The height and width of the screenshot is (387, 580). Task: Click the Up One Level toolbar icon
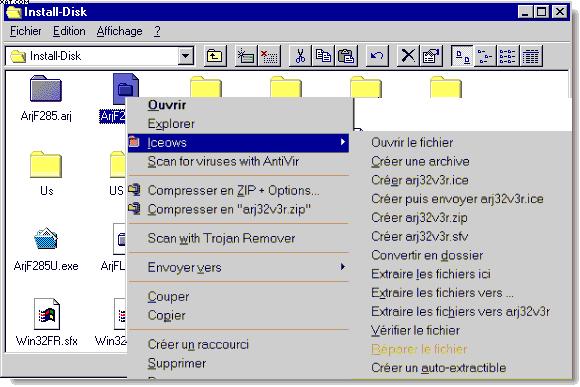tap(215, 56)
